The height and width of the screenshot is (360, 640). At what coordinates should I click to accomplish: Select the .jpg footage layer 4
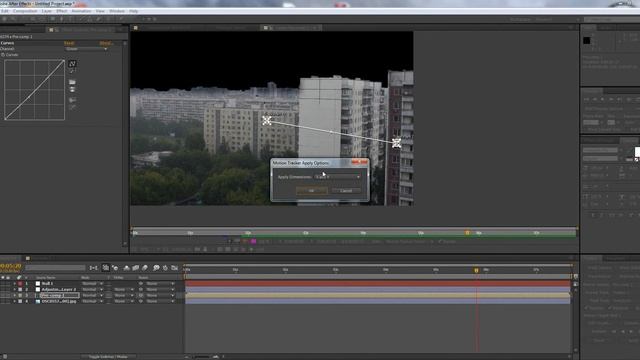pyautogui.click(x=59, y=301)
